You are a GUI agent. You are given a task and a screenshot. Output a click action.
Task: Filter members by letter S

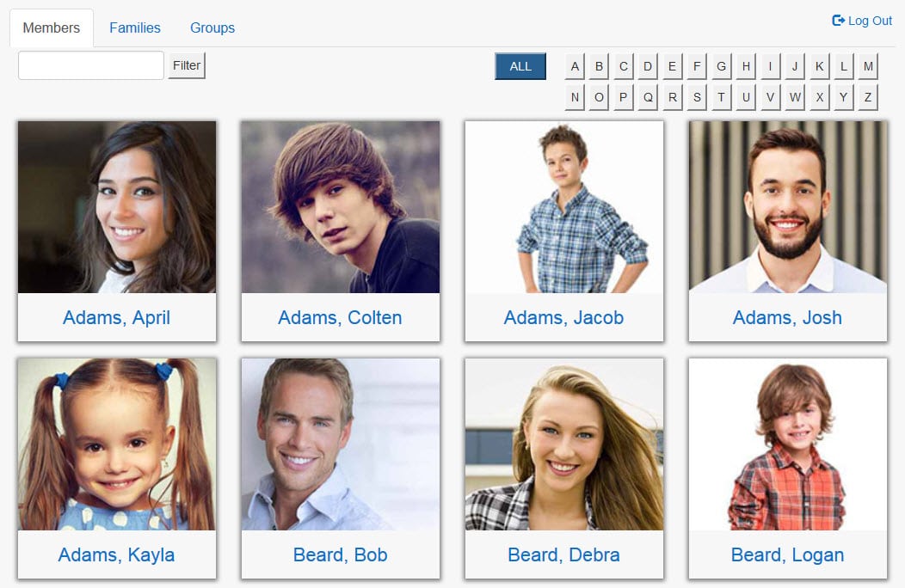point(697,97)
